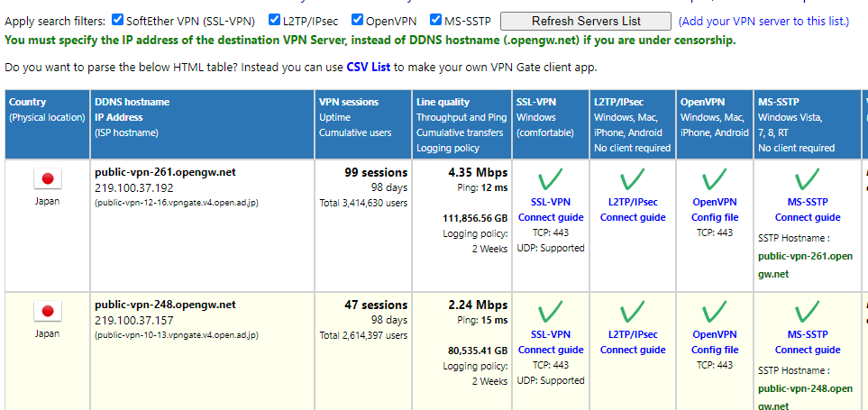
Task: Click Japan flag icon in public-vpn-261 row
Action: tap(48, 178)
